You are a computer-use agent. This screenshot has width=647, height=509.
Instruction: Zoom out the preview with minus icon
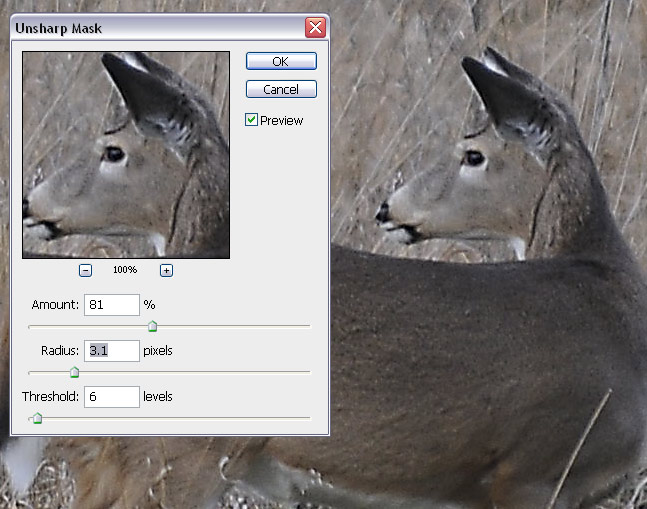[86, 270]
